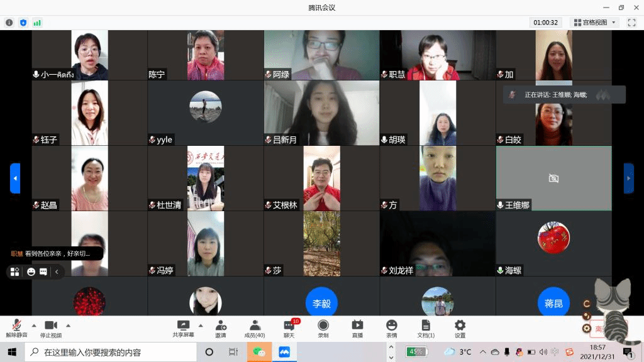Open the 邀请 invite participants icon
644x362 pixels.
pyautogui.click(x=221, y=329)
